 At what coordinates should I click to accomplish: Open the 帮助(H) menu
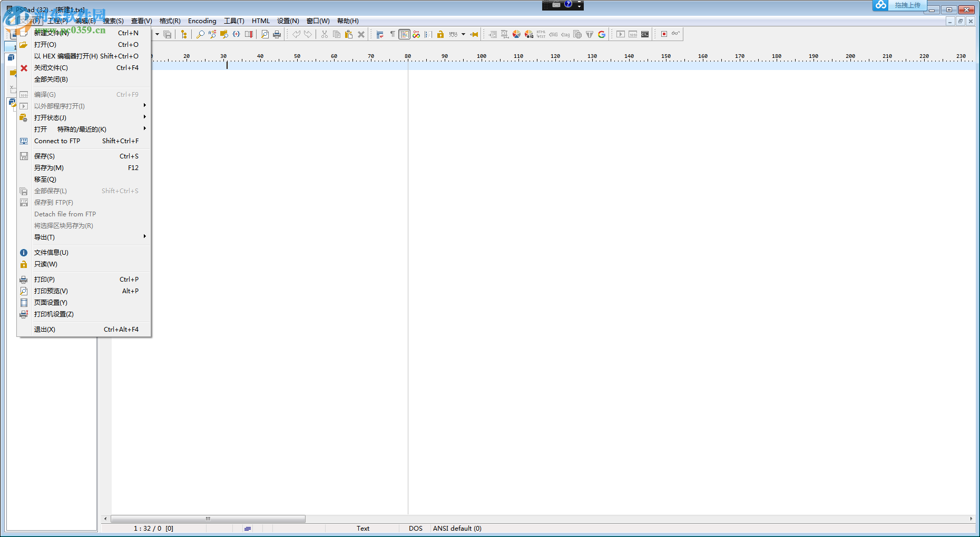[x=348, y=21]
